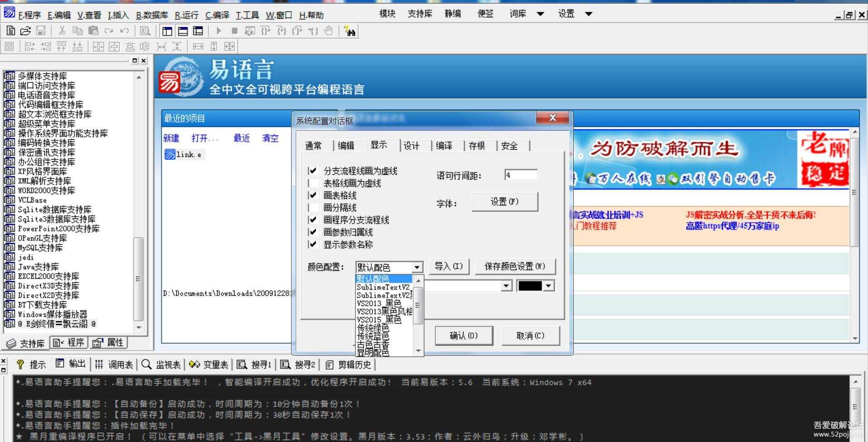This screenshot has width=868, height=442.
Task: Click the make same height icon
Action: click(214, 46)
